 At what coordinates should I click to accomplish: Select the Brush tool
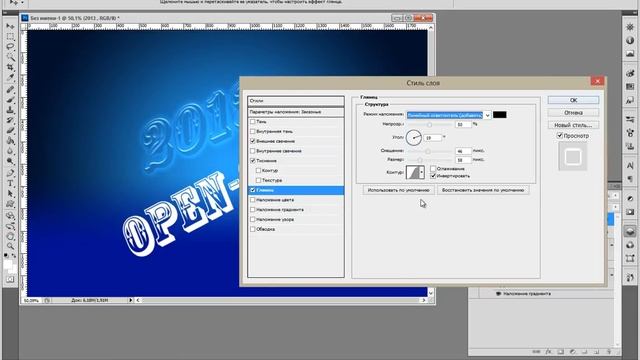tap(10, 100)
